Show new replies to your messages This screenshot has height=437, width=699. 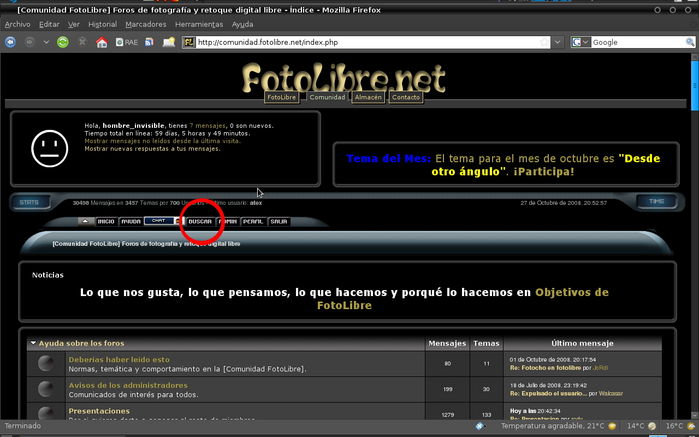pos(152,148)
